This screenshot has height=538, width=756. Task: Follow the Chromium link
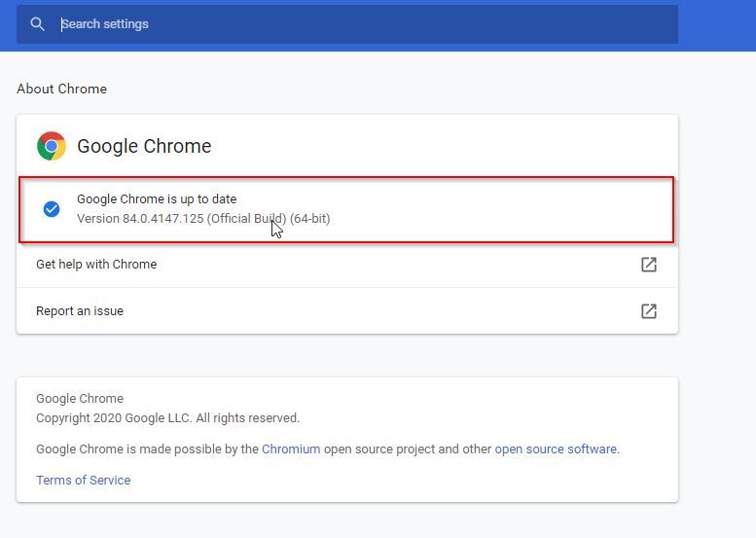point(291,448)
